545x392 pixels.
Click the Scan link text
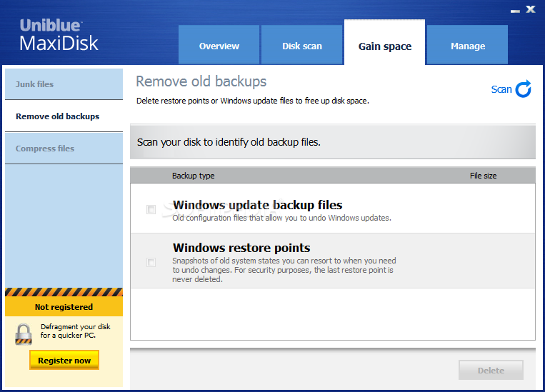pyautogui.click(x=501, y=90)
